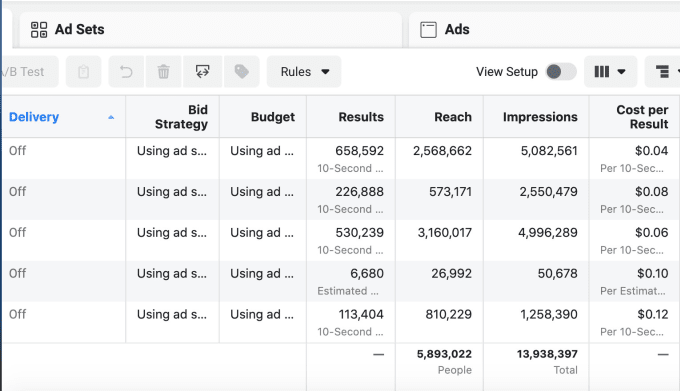Select the Reach value 3,160,017
The height and width of the screenshot is (391, 680).
point(445,233)
